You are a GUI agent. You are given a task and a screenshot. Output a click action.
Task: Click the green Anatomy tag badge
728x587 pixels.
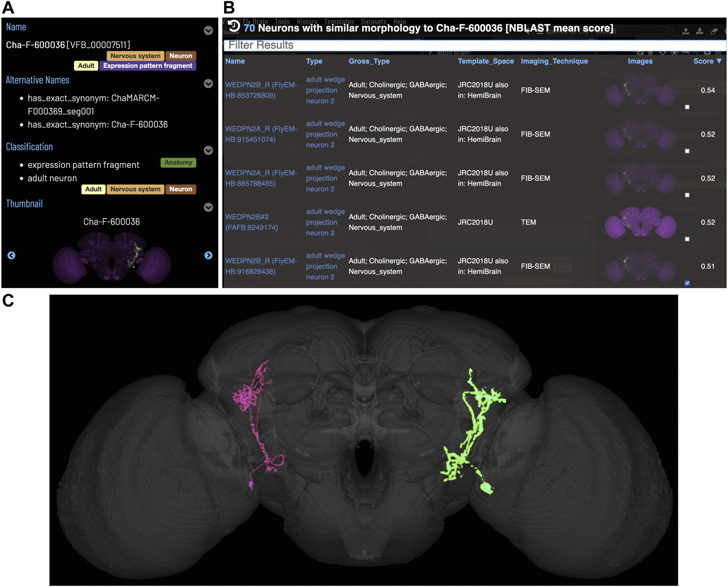[x=178, y=162]
